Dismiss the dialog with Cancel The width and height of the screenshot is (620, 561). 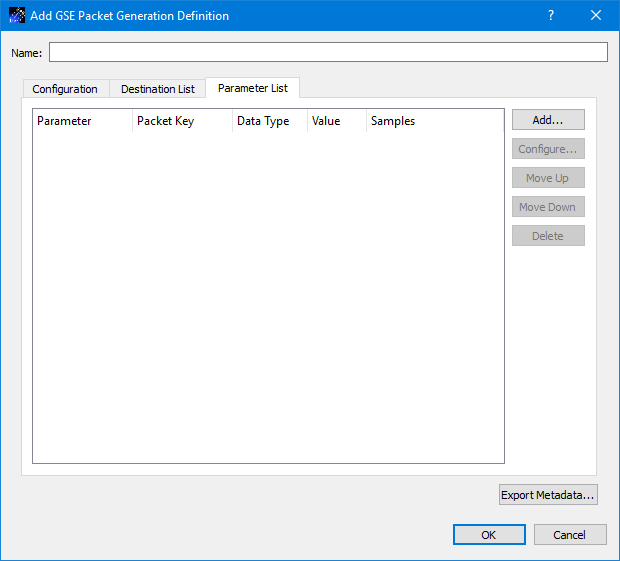coord(570,535)
